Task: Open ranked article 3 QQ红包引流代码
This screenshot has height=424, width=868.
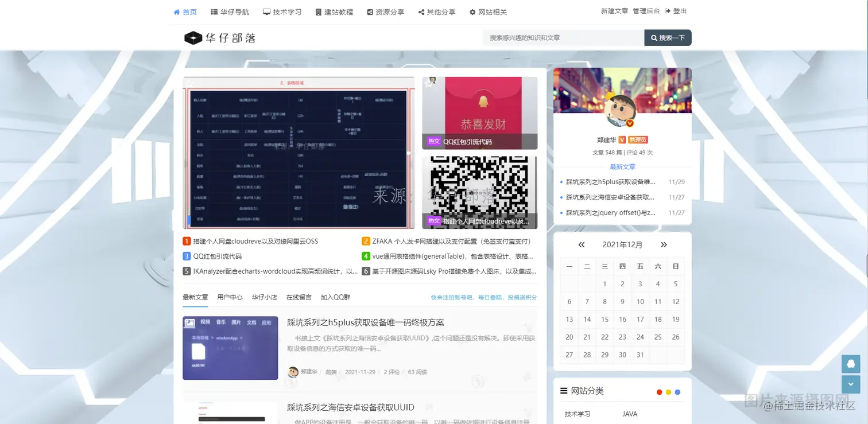Action: click(217, 256)
